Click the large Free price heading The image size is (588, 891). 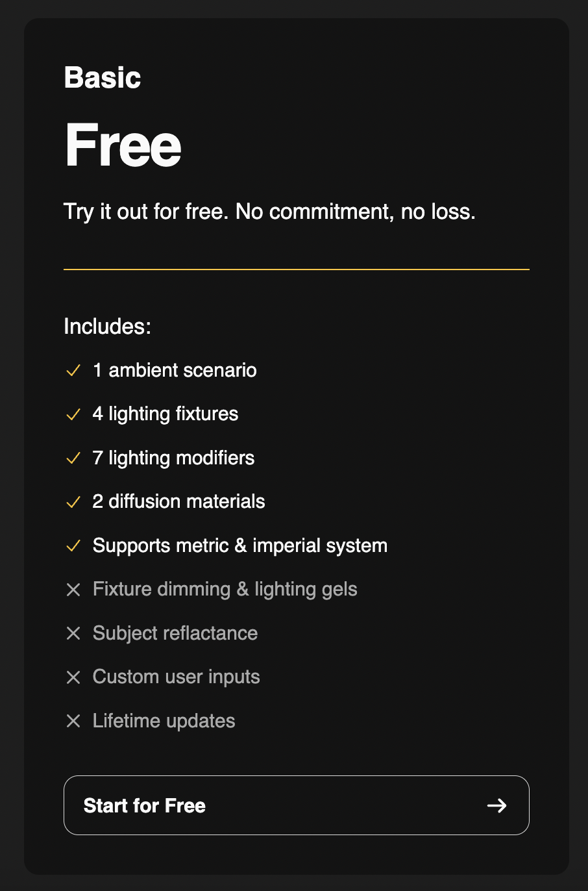pyautogui.click(x=123, y=145)
